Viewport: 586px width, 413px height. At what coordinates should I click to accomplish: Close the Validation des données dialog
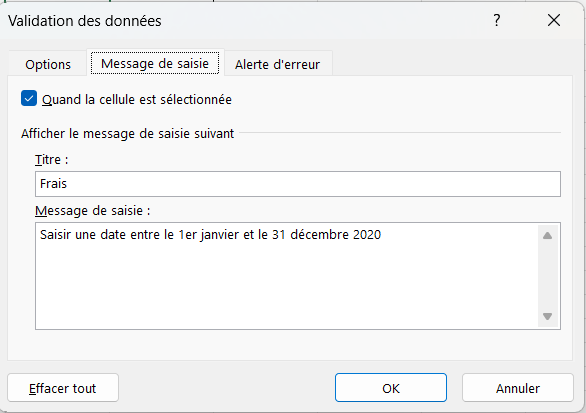coord(554,20)
